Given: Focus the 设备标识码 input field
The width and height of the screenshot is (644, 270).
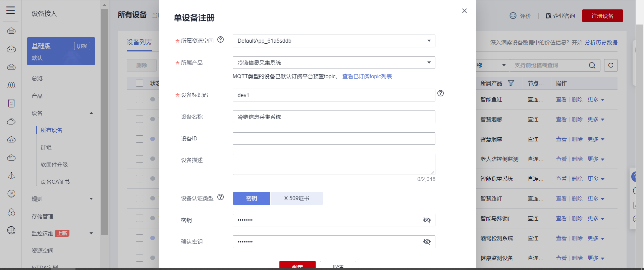Looking at the screenshot, I should coord(334,95).
